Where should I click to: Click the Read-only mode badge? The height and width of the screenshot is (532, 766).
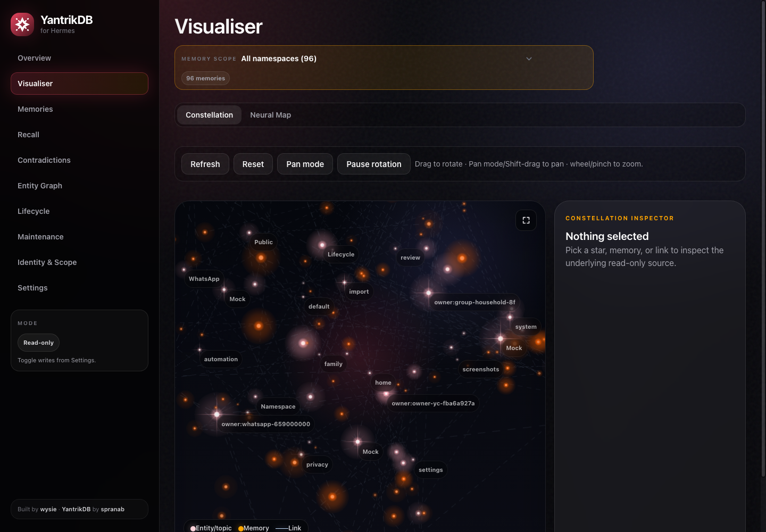pos(38,343)
